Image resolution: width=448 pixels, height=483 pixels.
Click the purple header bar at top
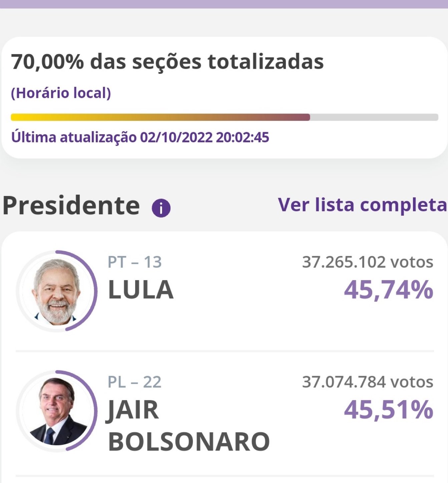tap(224, 4)
